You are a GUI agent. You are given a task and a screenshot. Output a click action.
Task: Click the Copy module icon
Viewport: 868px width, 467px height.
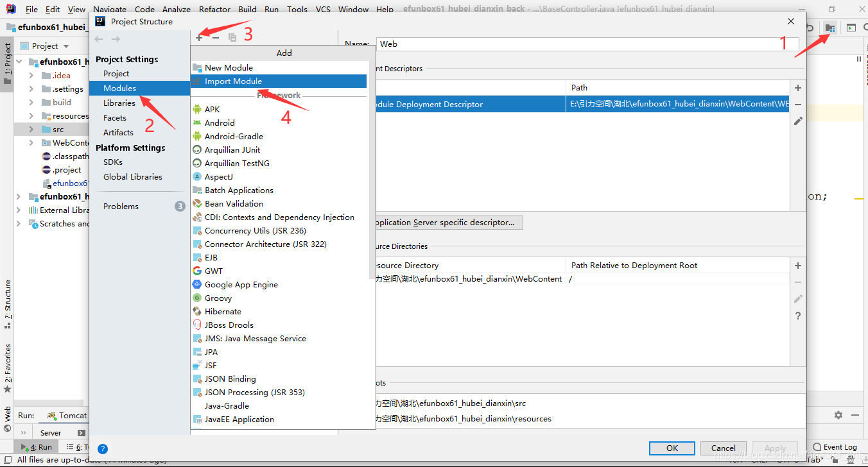[x=232, y=38]
